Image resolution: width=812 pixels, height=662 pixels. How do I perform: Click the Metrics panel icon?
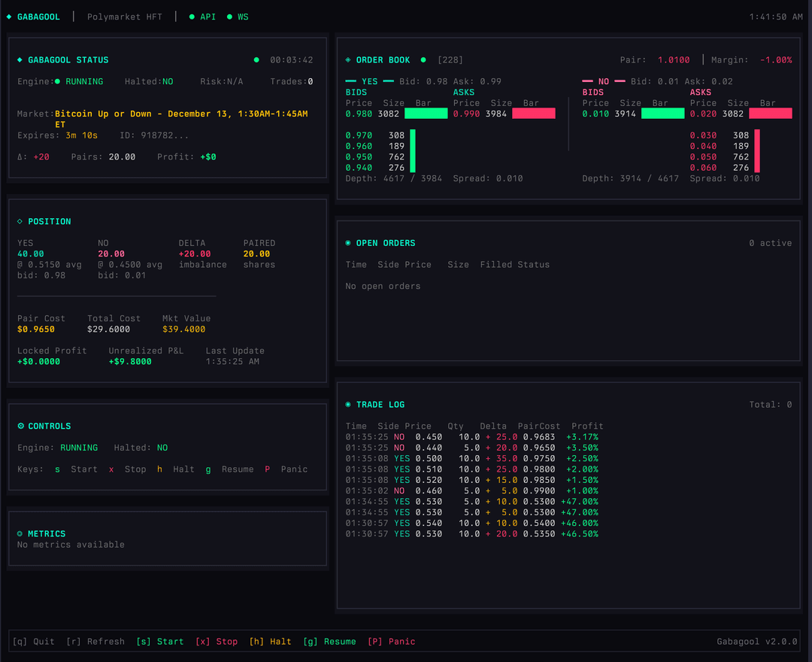pos(20,533)
